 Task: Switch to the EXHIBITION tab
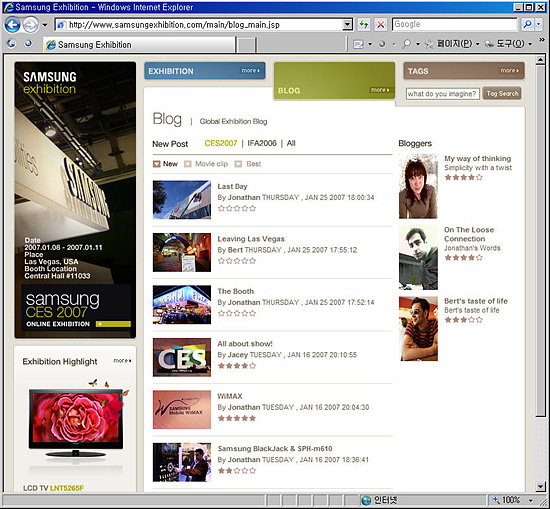click(204, 71)
